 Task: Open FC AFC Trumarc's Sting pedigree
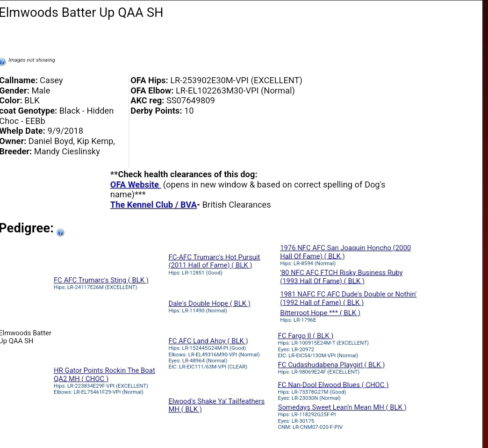pyautogui.click(x=101, y=280)
